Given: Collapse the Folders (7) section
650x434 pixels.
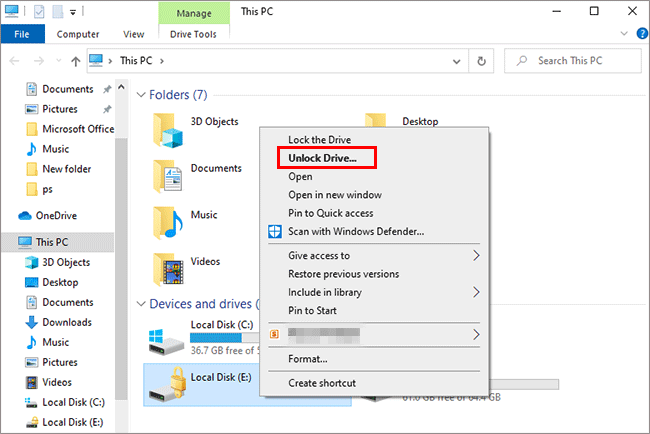Looking at the screenshot, I should [141, 95].
